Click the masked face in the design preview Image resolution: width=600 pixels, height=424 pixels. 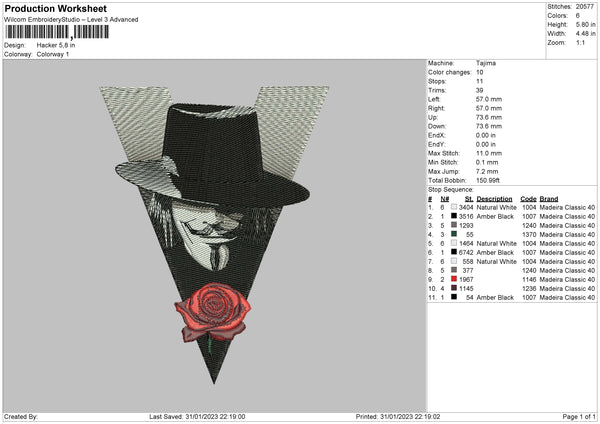(x=205, y=234)
